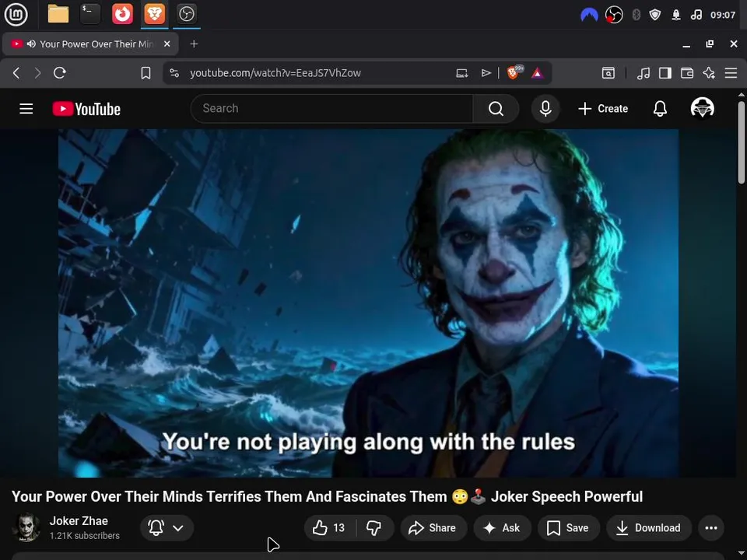Open the Joker Zhae channel name link
Screen dimensions: 747x560
click(79, 521)
